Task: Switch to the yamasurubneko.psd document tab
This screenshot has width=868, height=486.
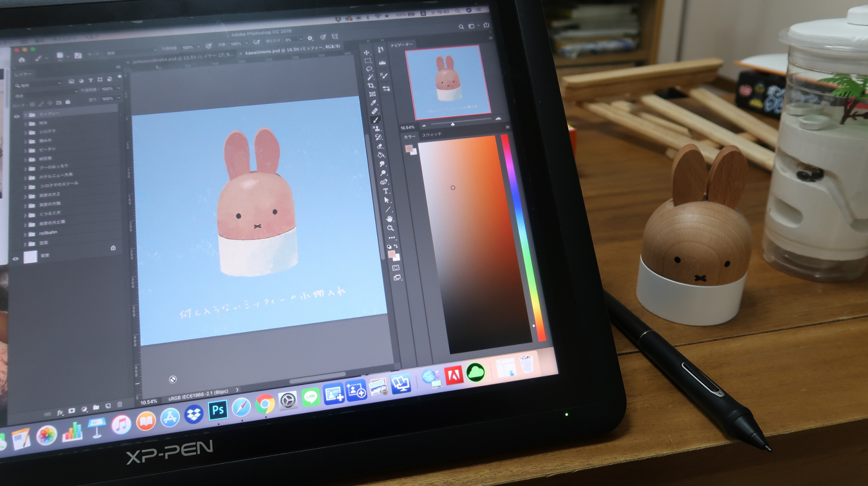Action: (x=183, y=57)
